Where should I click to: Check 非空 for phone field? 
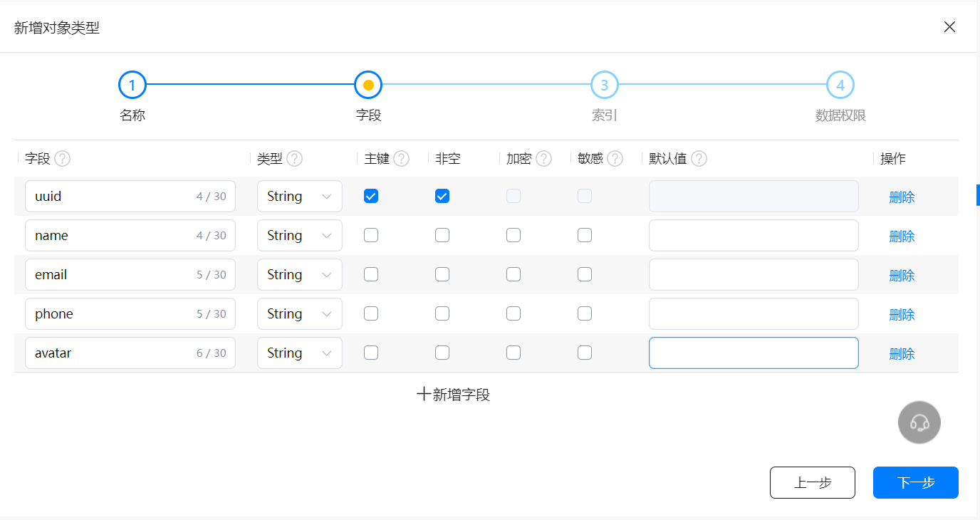[x=442, y=313]
